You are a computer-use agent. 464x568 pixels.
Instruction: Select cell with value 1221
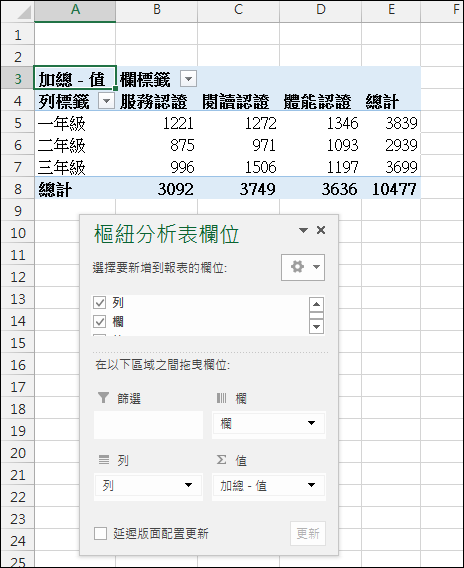tap(156, 122)
